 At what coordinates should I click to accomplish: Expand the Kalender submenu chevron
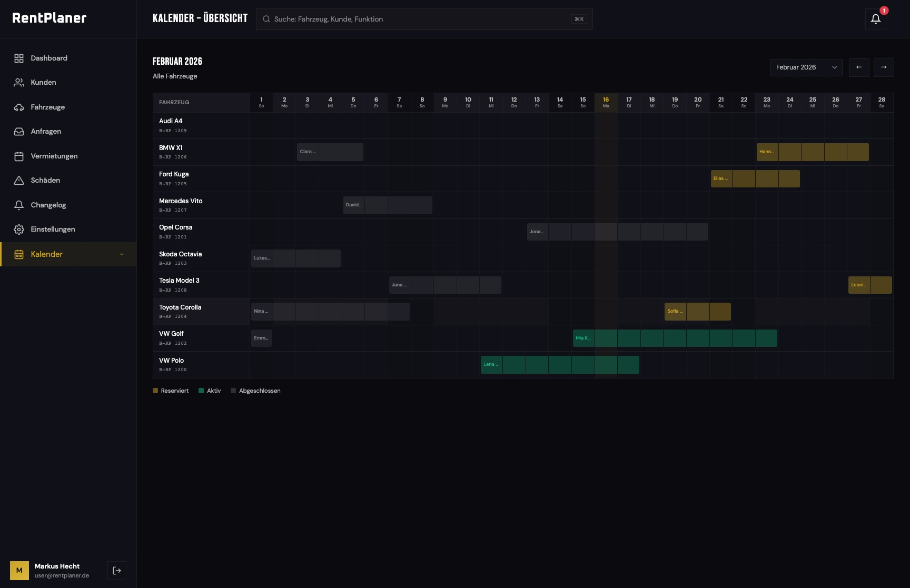[x=122, y=254]
